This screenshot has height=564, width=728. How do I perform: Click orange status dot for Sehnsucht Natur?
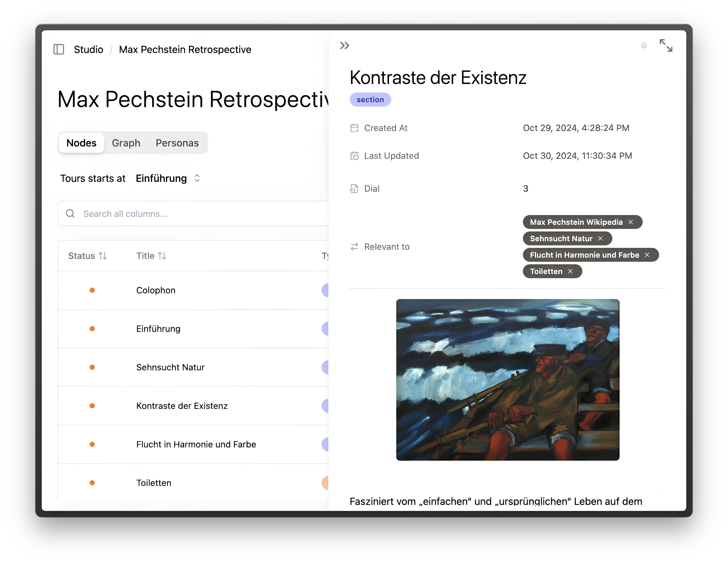(x=92, y=367)
